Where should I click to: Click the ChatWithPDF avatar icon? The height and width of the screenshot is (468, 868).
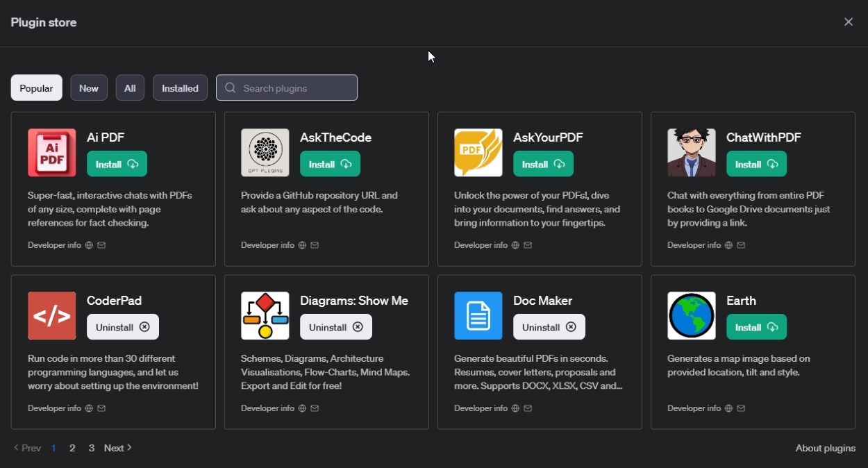tap(692, 153)
